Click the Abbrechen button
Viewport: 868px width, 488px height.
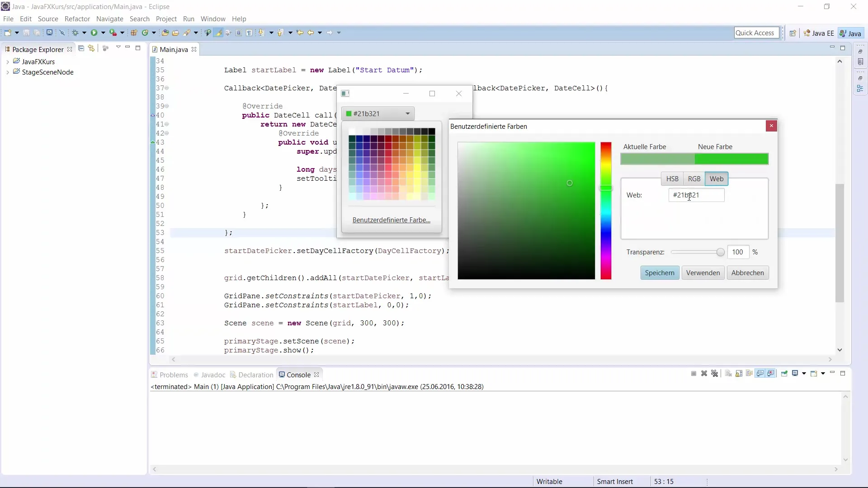[748, 273]
